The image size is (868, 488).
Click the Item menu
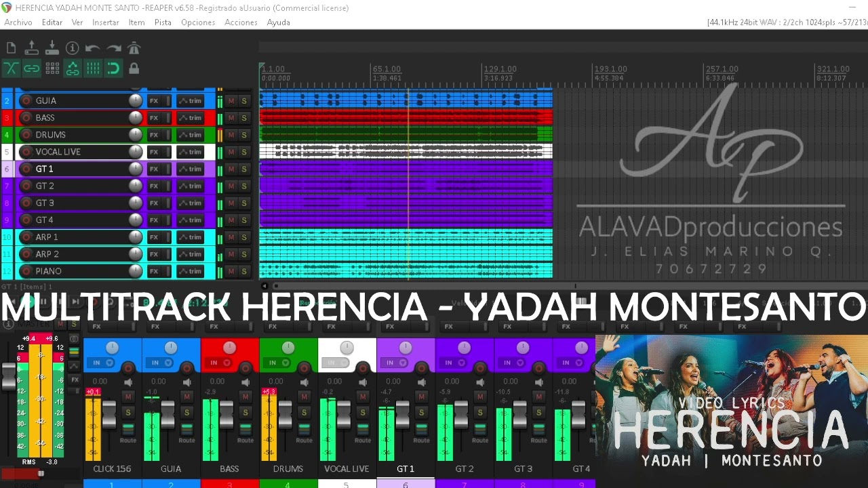137,22
